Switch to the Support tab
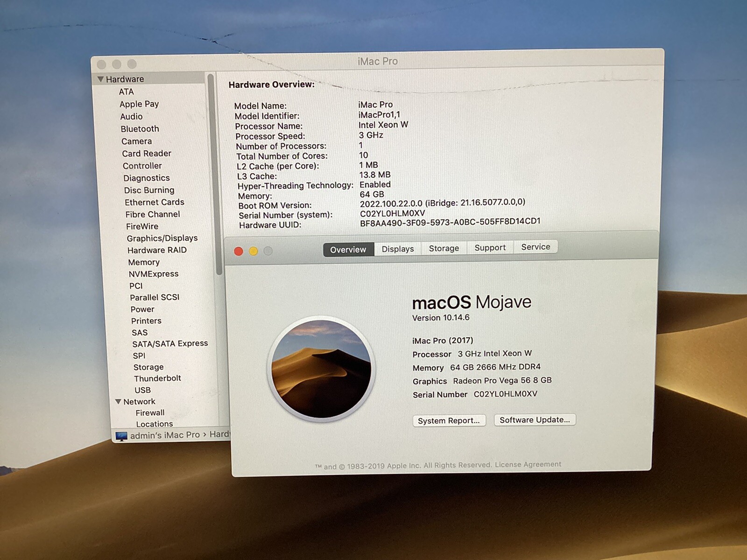The height and width of the screenshot is (560, 747). point(490,248)
